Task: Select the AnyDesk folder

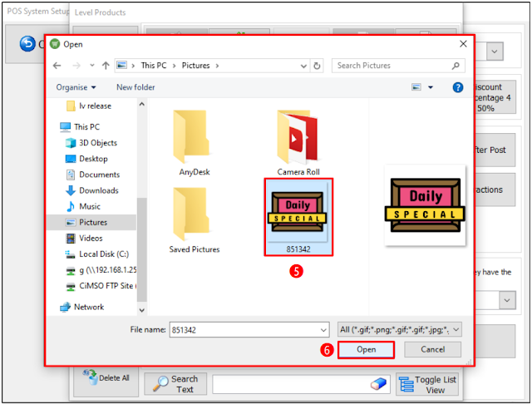Action: 194,142
